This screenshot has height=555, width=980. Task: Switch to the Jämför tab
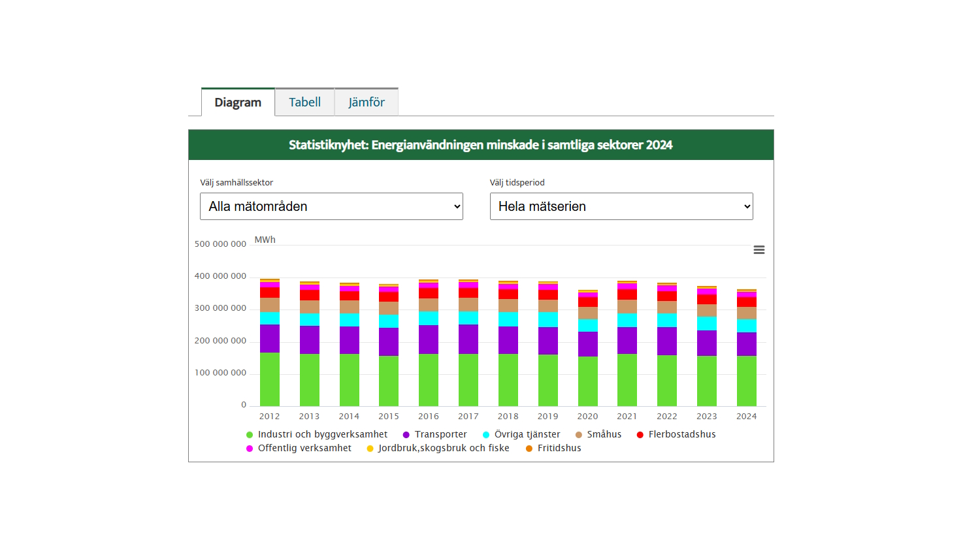[x=367, y=103]
